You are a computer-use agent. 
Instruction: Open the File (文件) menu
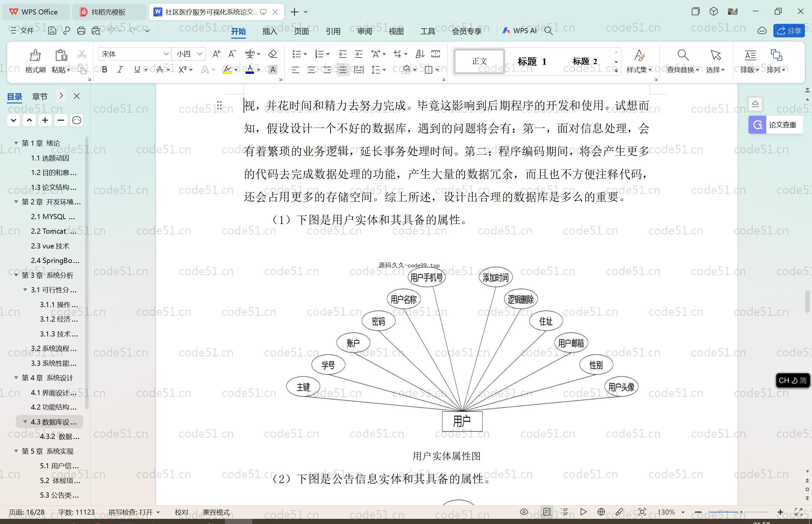(23, 31)
